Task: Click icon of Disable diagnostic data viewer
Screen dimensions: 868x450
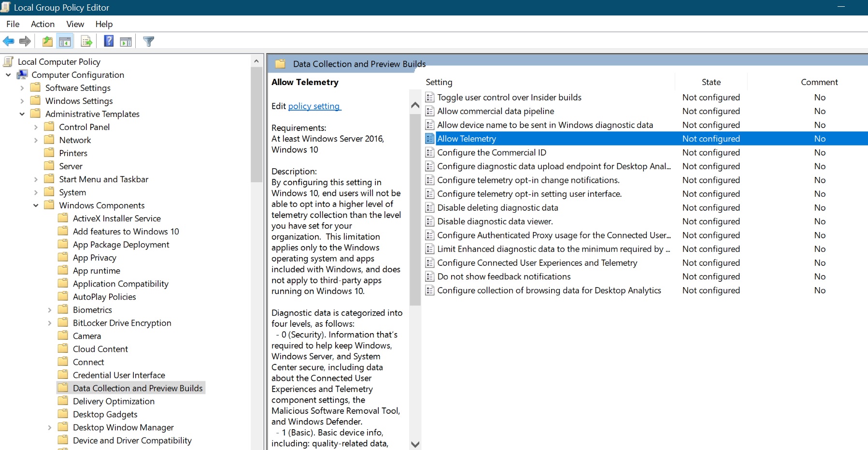Action: [430, 221]
